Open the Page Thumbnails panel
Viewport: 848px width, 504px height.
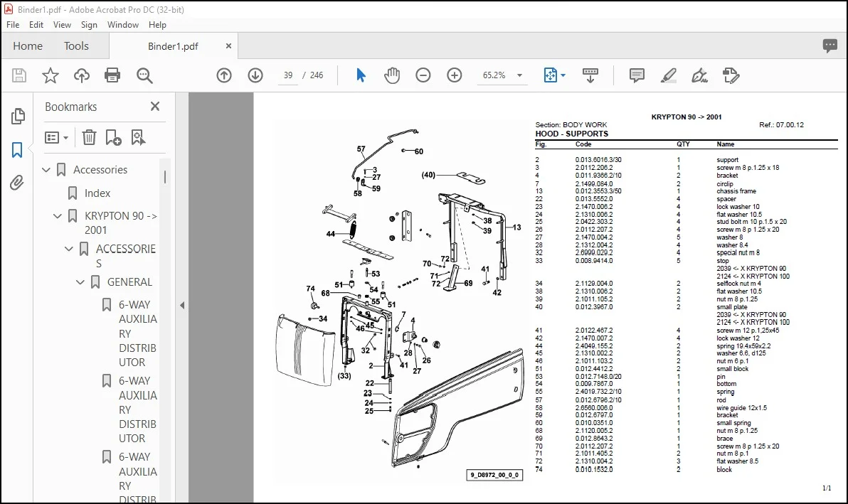18,116
